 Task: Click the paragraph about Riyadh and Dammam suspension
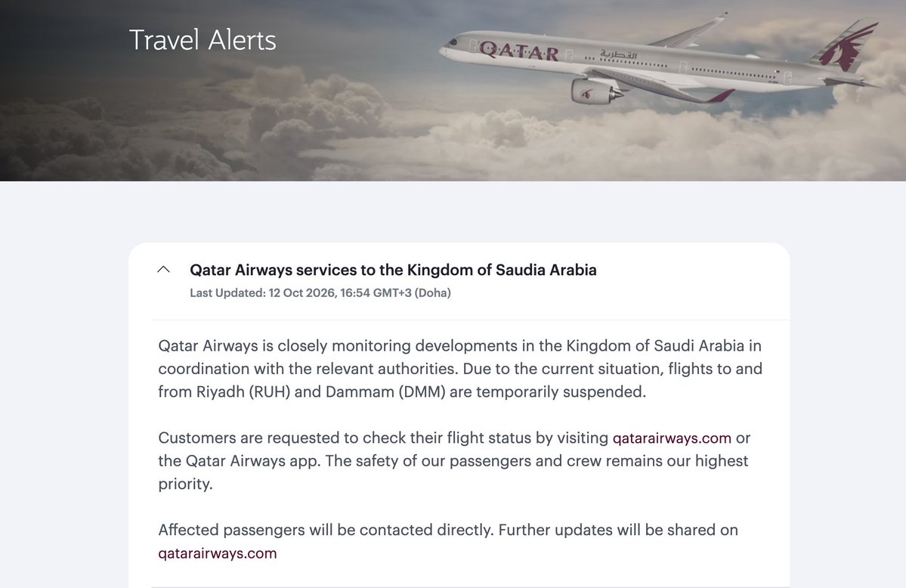pyautogui.click(x=460, y=369)
